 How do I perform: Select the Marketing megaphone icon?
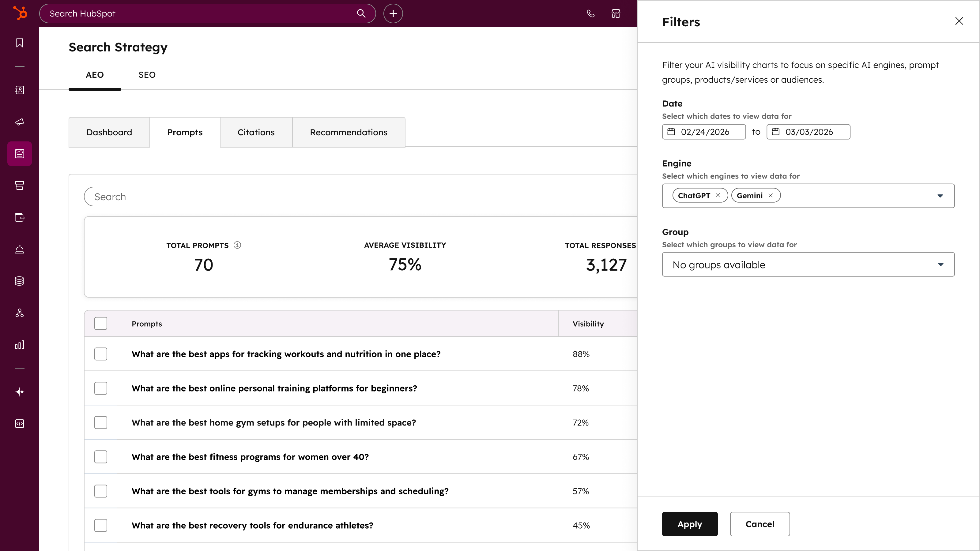point(19,122)
